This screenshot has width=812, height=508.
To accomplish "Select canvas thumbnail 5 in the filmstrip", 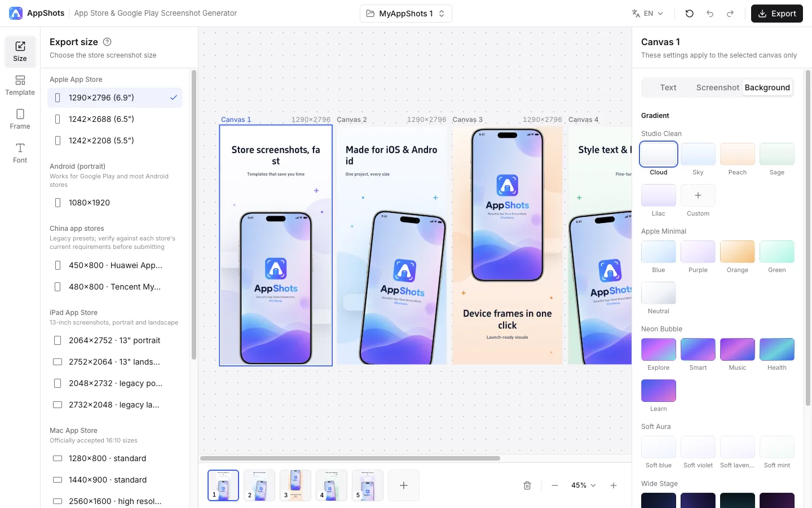I will [368, 485].
